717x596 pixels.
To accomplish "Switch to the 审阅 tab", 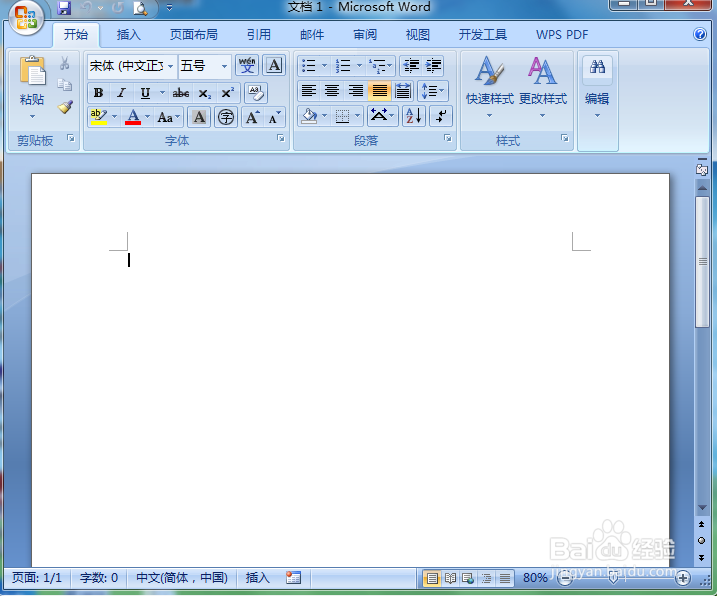I will (x=365, y=35).
